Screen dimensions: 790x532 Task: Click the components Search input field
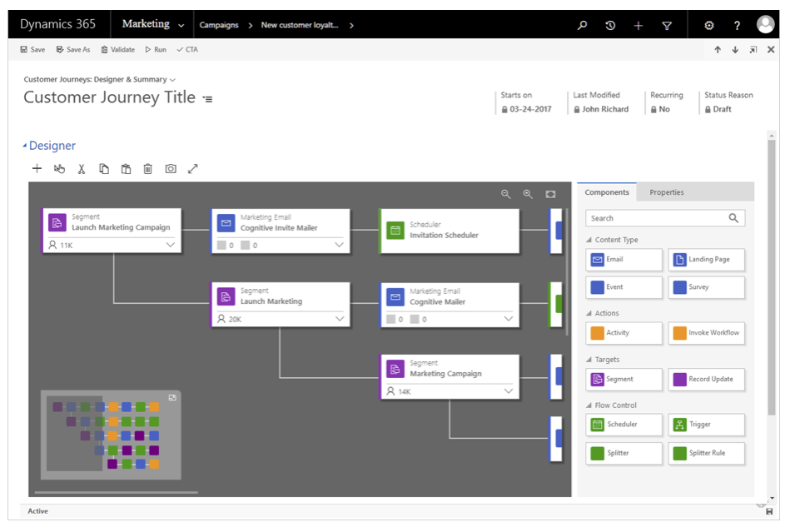(x=665, y=218)
